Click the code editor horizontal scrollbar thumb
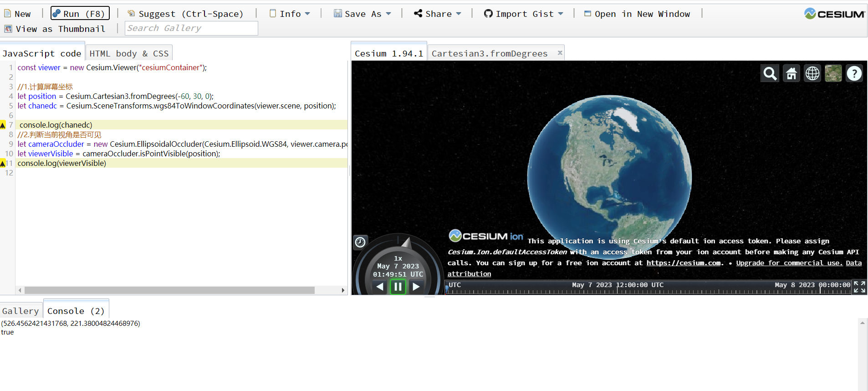The height and width of the screenshot is (391, 868). [x=169, y=290]
